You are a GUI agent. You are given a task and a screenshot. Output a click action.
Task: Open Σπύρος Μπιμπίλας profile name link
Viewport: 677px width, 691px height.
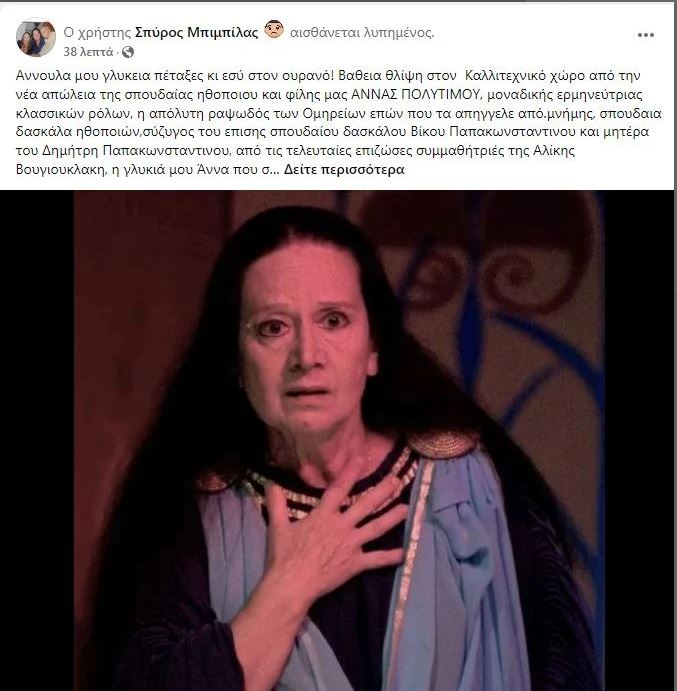196,32
